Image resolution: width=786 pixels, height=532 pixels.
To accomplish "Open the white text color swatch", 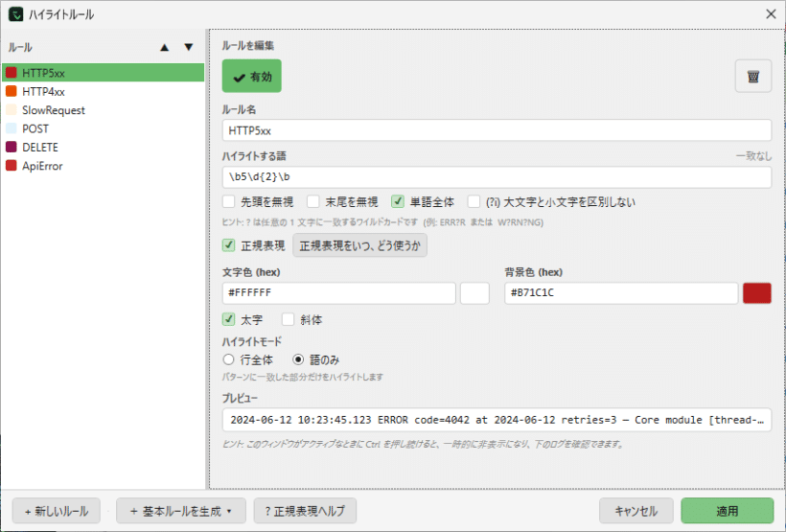I will tap(474, 292).
